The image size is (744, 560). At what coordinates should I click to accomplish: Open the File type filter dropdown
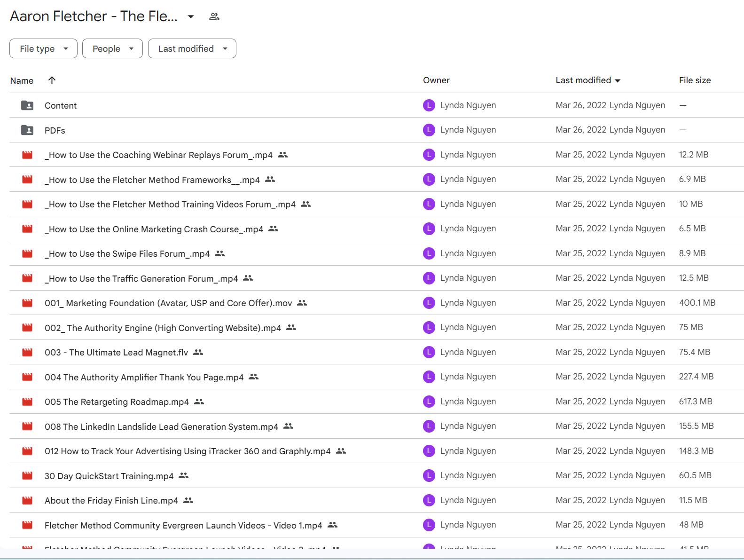point(43,48)
